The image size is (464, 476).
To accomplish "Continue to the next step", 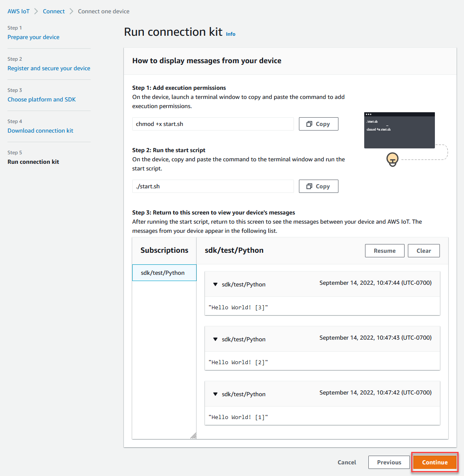I will click(434, 462).
